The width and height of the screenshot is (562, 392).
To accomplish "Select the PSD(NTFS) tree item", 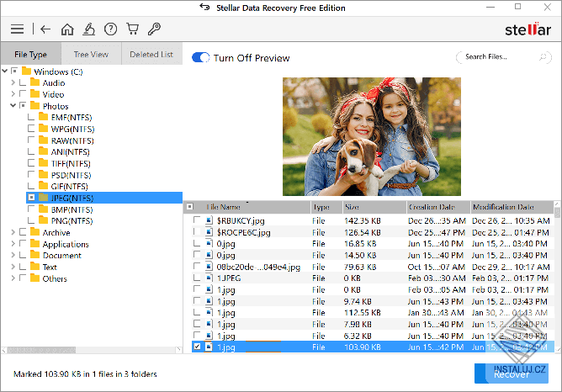I will (71, 175).
